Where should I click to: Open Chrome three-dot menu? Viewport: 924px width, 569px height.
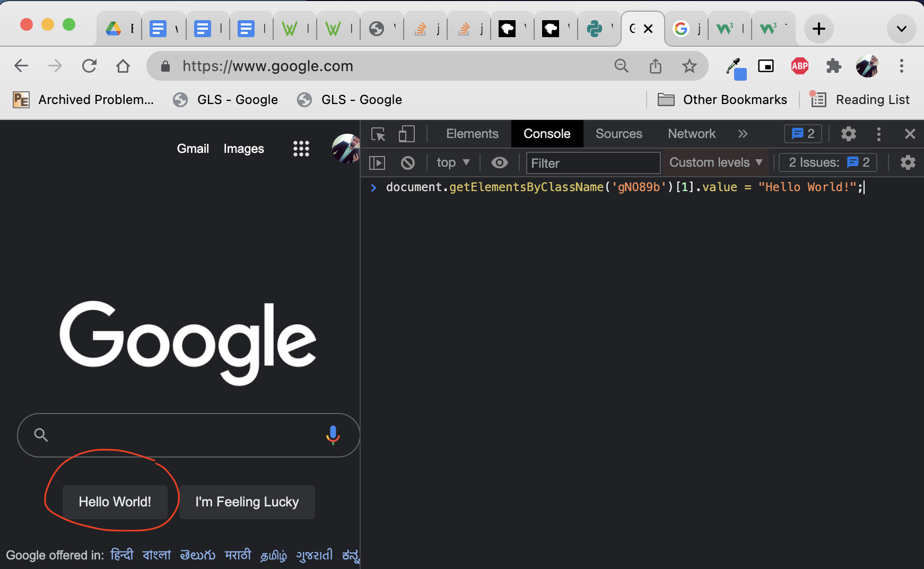tap(902, 66)
